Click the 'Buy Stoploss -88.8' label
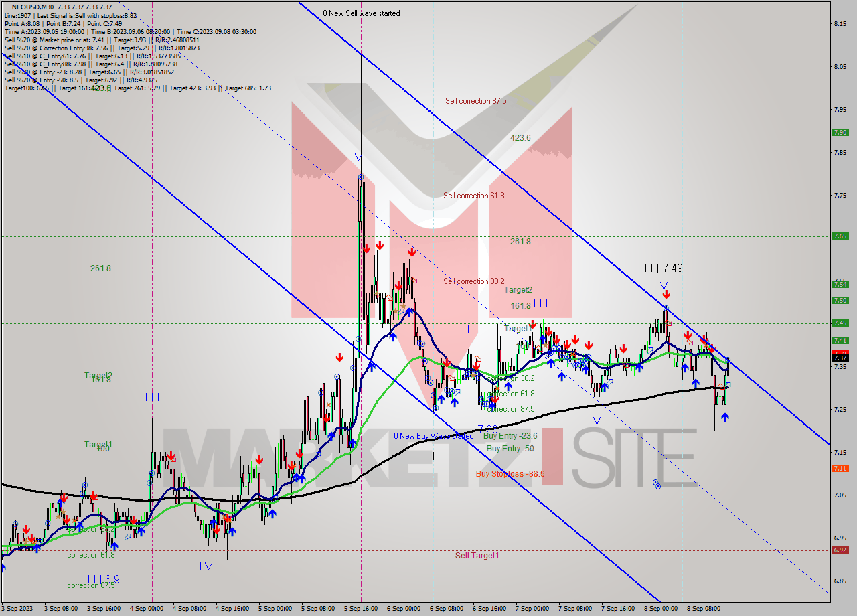 pyautogui.click(x=510, y=473)
